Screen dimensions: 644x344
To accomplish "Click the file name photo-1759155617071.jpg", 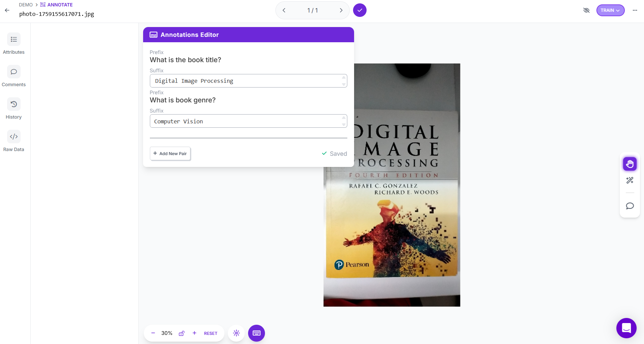I will click(x=57, y=14).
